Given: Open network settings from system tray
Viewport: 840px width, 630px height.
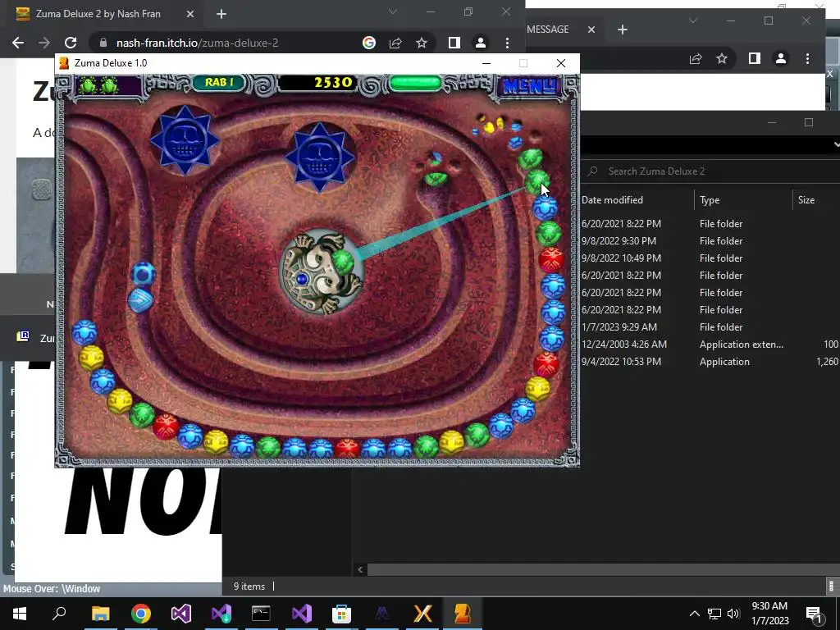Looking at the screenshot, I should [714, 614].
